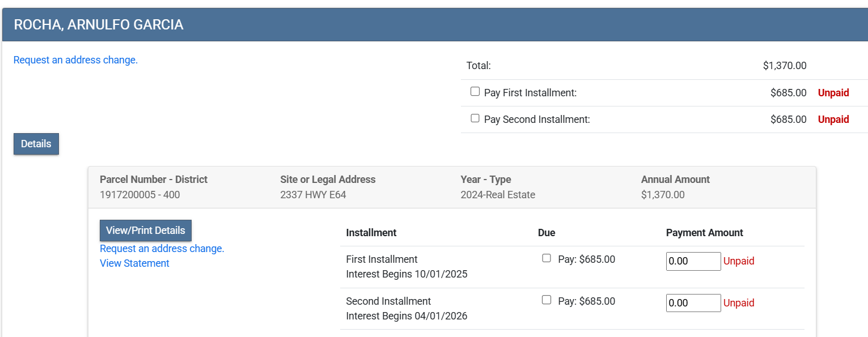Tick the Second Installment Pay: $685.00 checkbox

coord(547,300)
